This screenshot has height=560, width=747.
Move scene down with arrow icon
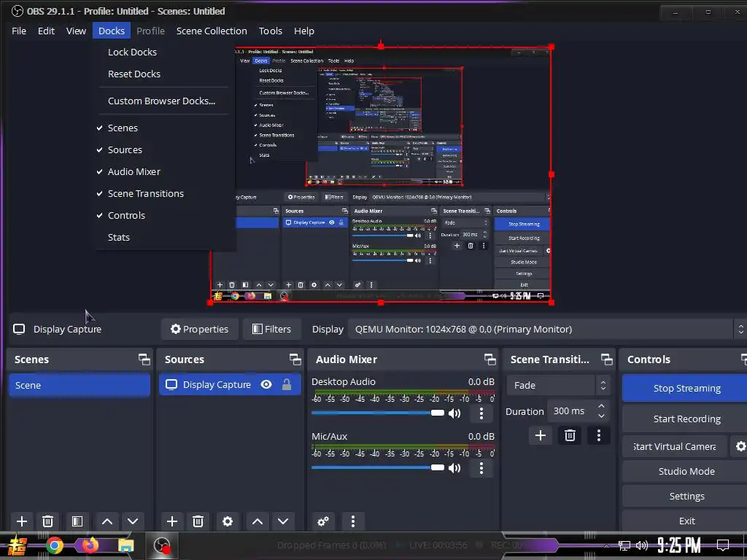[x=133, y=521]
